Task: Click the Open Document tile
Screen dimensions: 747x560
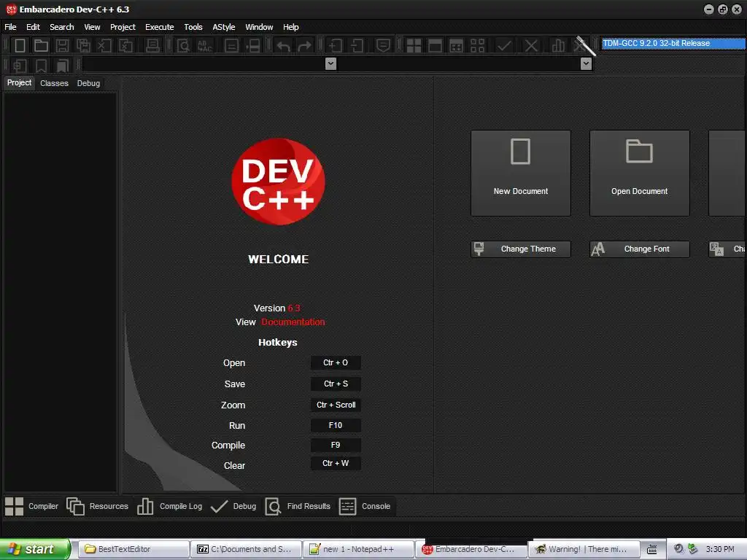Action: pos(639,174)
